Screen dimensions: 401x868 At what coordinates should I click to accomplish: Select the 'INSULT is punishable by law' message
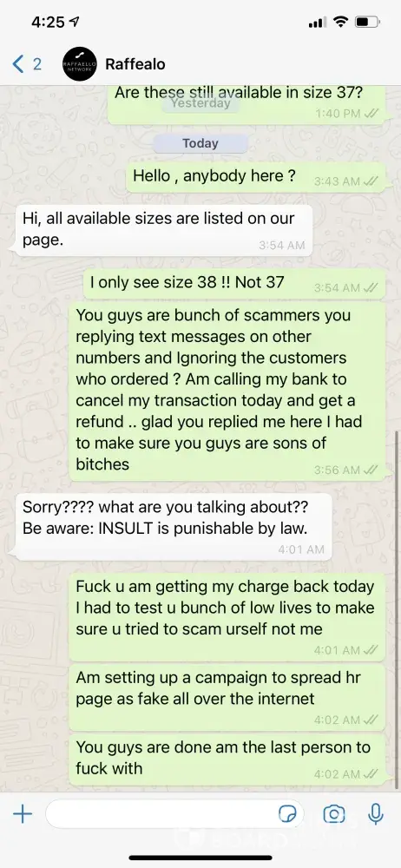[172, 527]
